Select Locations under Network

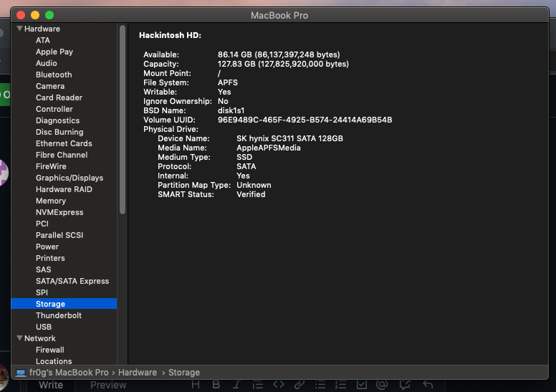(54, 361)
